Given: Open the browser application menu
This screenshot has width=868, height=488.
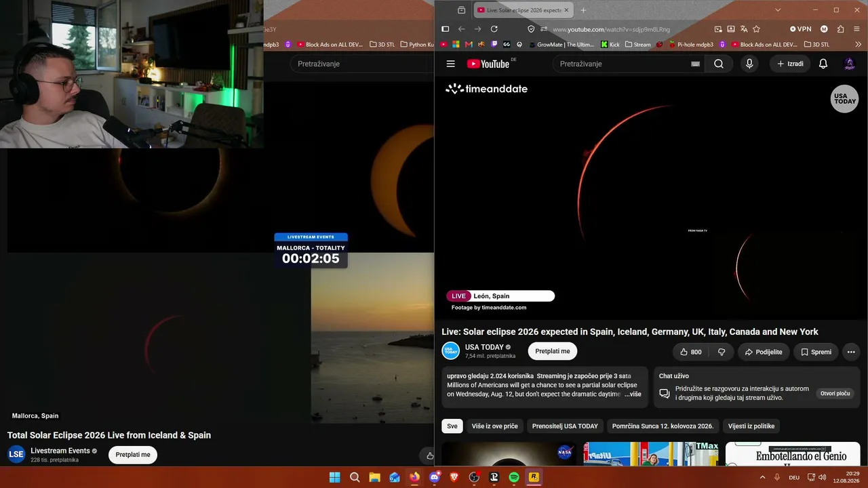Looking at the screenshot, I should coord(857,29).
